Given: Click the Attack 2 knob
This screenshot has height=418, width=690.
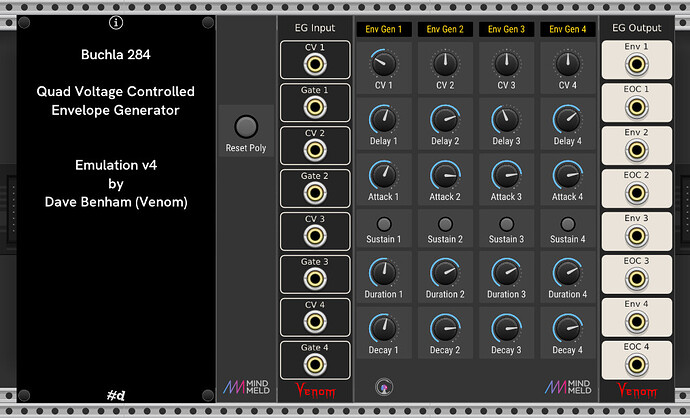Looking at the screenshot, I should tap(445, 175).
